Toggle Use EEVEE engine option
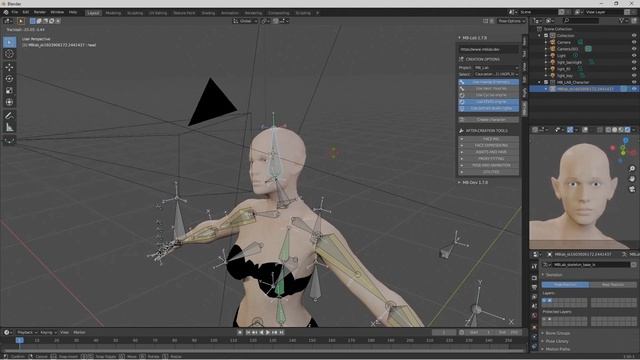Viewport: 640px width, 360px height. (489, 102)
